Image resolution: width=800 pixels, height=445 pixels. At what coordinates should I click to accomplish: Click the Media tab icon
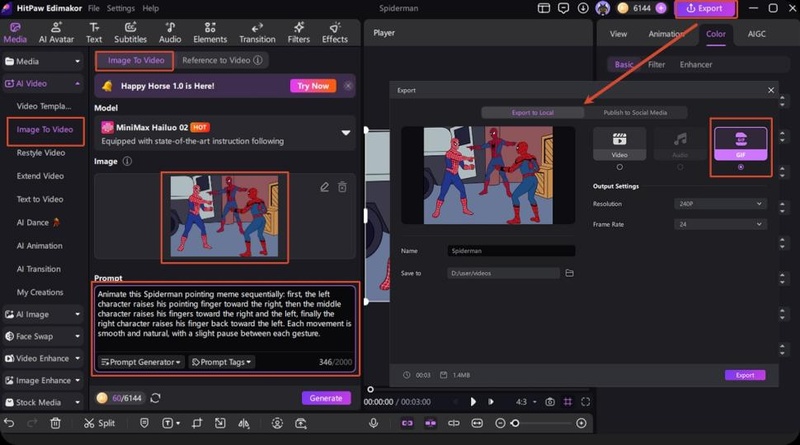[15, 33]
